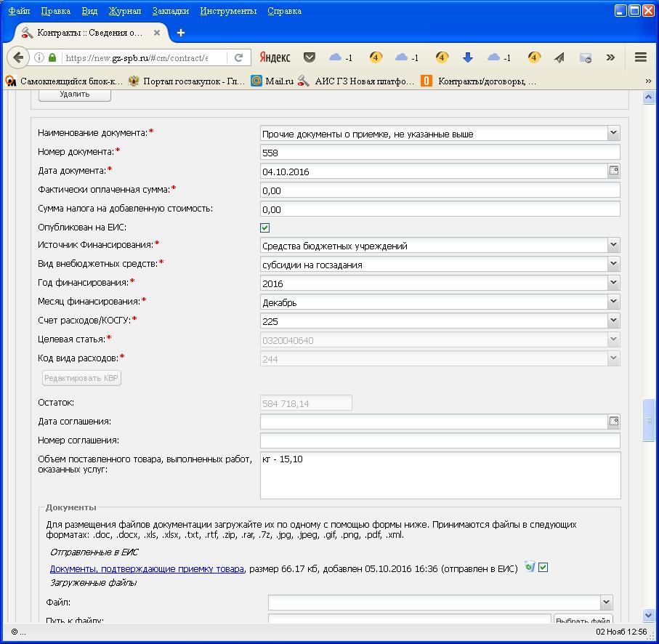The image size is (659, 644).
Task: Open the Правка menu
Action: pos(55,11)
